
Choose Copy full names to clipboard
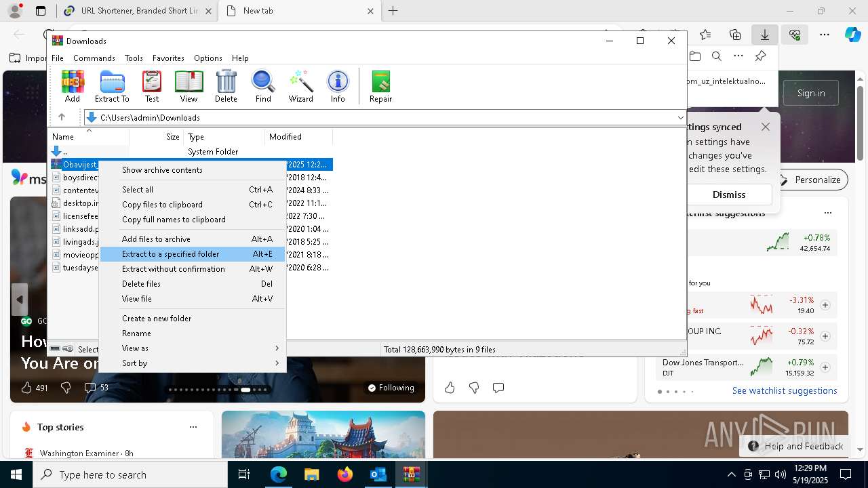pyautogui.click(x=193, y=220)
